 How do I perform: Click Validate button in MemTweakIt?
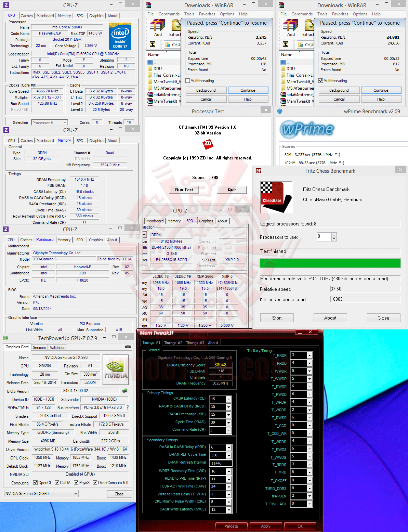tap(232, 526)
